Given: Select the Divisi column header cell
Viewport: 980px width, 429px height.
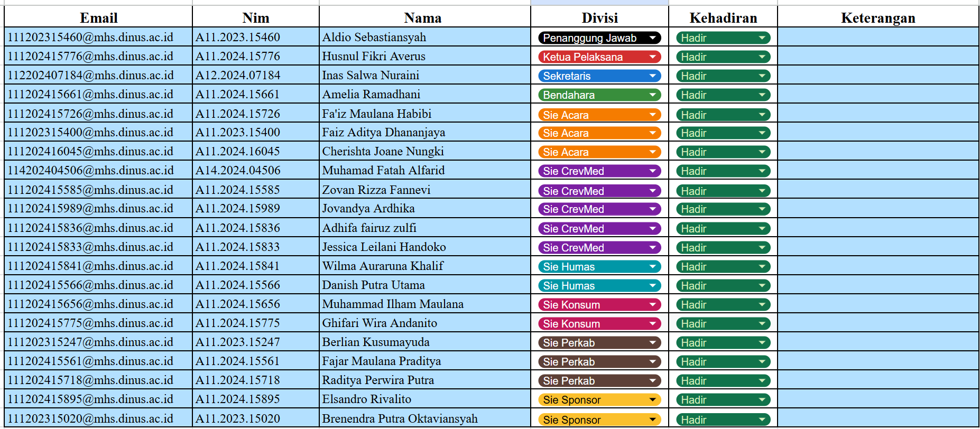Looking at the screenshot, I should pyautogui.click(x=599, y=17).
